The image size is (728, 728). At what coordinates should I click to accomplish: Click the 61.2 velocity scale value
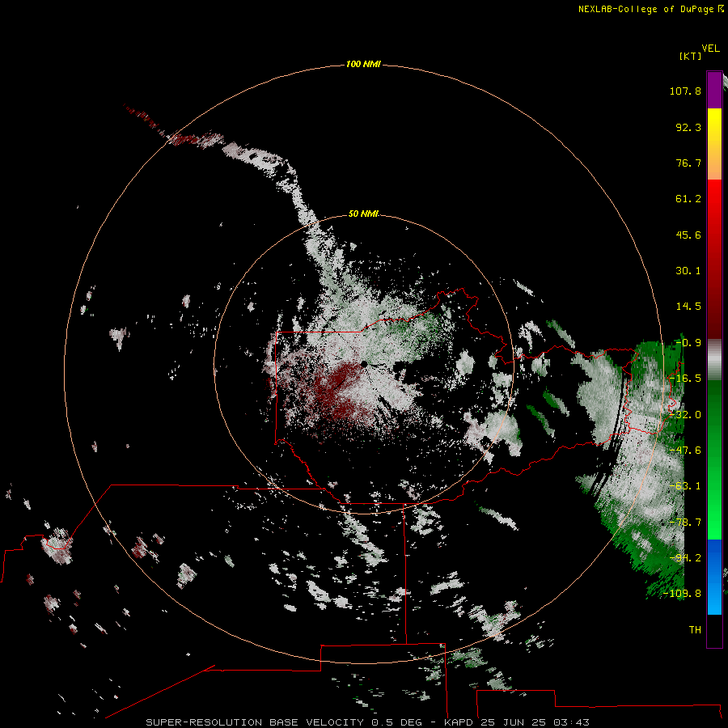pos(688,199)
